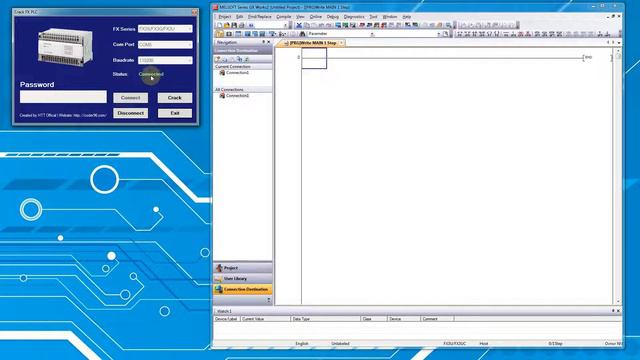Click the Current Value column header in Watch 1
The image size is (640, 360).
click(265, 319)
